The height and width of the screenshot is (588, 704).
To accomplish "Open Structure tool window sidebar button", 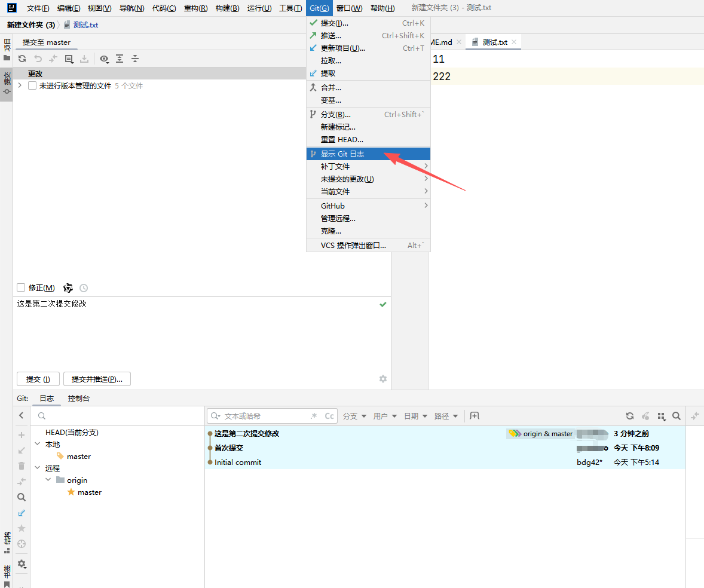I will point(7,543).
